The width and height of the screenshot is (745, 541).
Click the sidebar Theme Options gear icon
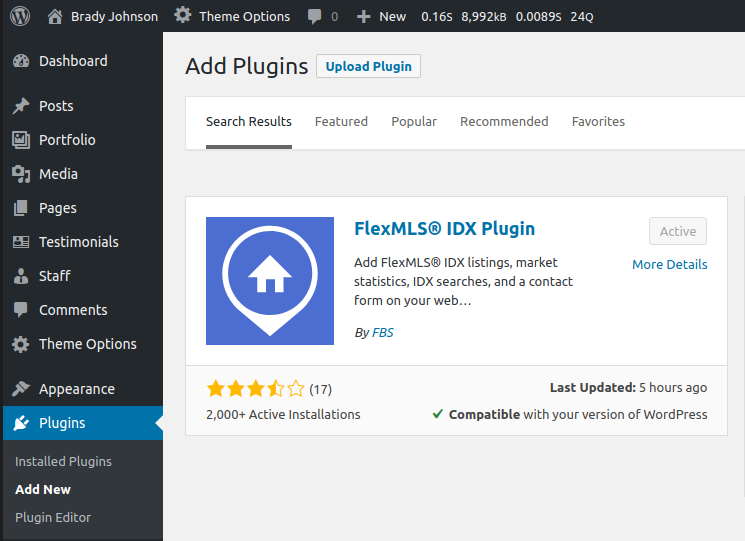click(x=21, y=344)
